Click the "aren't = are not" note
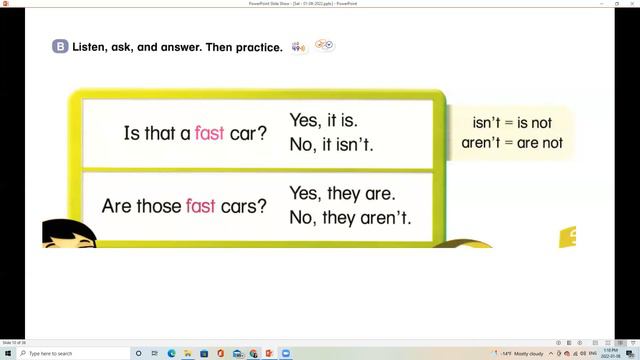640x360 pixels. [x=512, y=143]
